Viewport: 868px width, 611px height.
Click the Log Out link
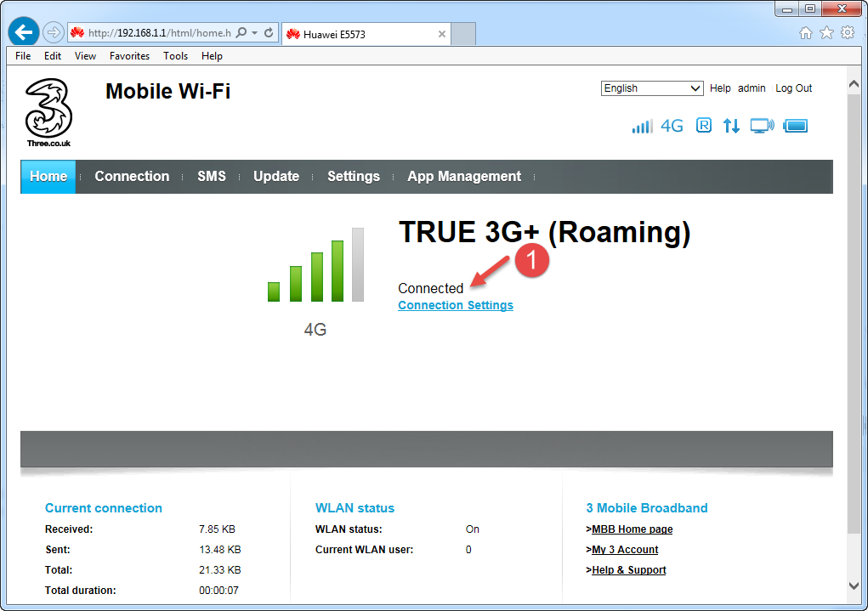pos(793,88)
